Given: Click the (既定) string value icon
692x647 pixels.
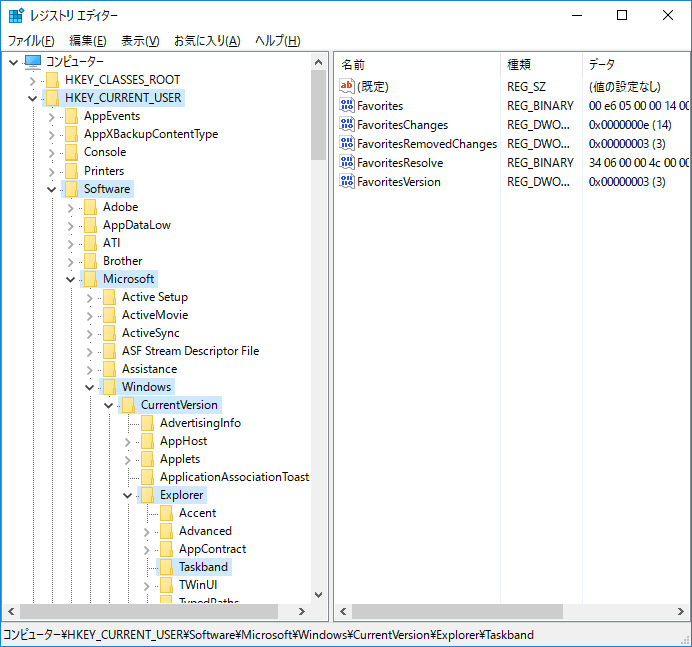Looking at the screenshot, I should [347, 86].
